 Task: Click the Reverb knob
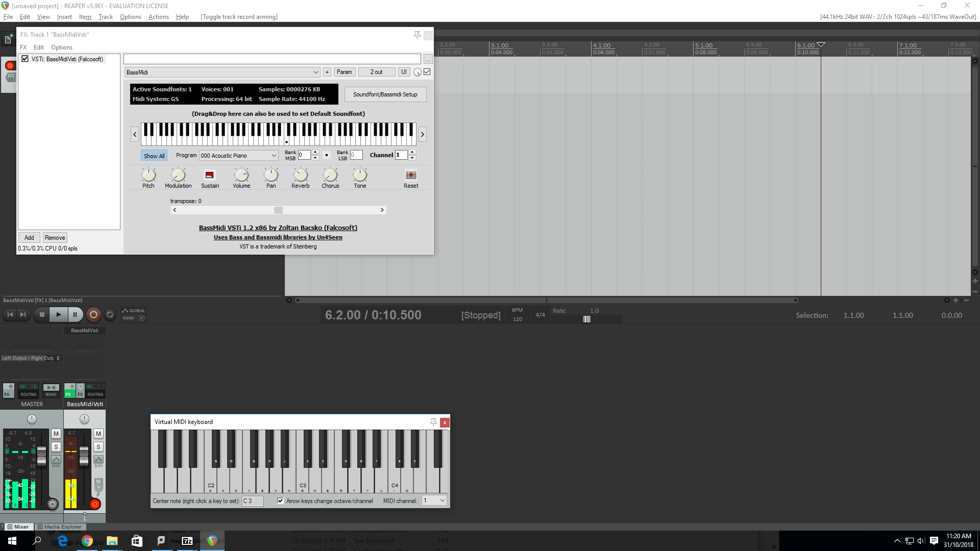[x=301, y=175]
